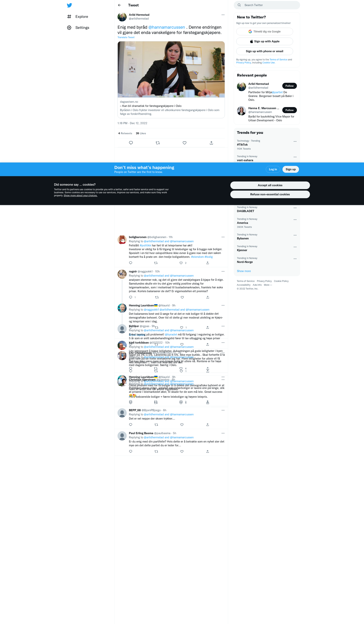Viewport: 364px width, 624px height.
Task: Retweet Paul Erling Basma's tweet
Action: 156,451
